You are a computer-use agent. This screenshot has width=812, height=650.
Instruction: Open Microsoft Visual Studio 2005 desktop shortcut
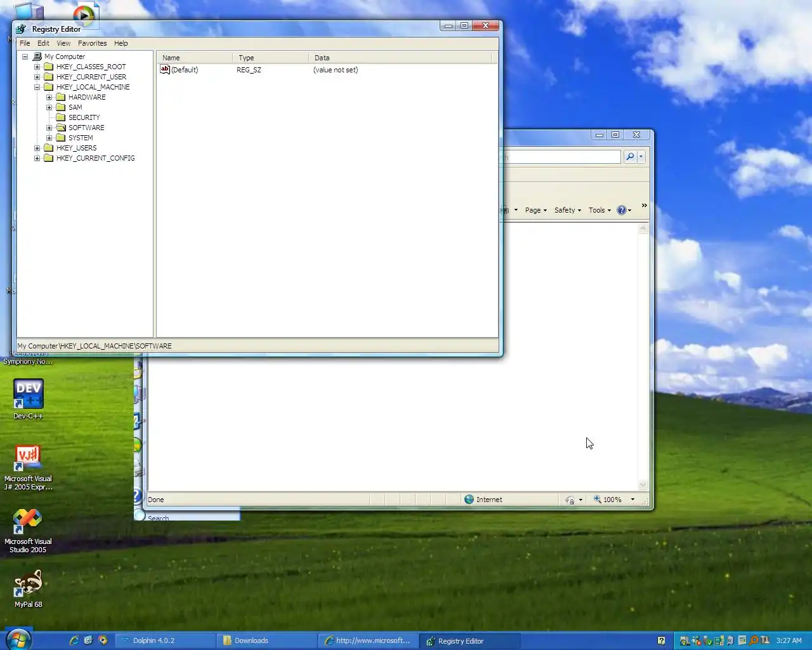pyautogui.click(x=29, y=531)
